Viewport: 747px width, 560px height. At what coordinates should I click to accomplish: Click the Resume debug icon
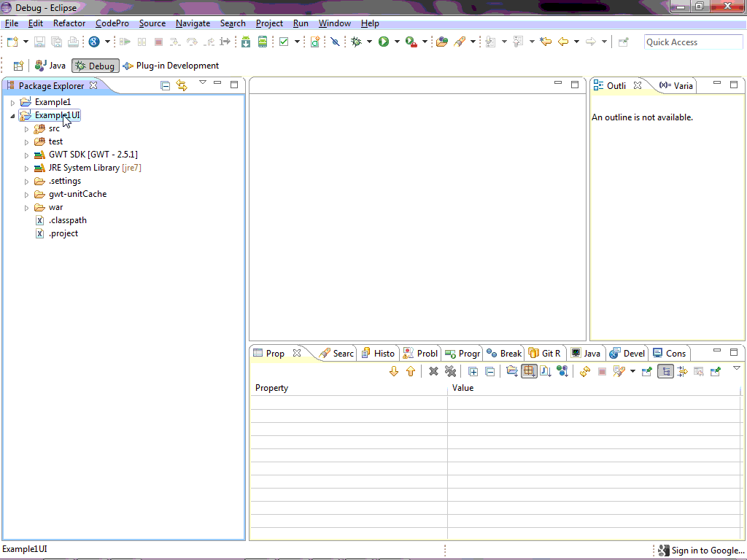tap(125, 42)
